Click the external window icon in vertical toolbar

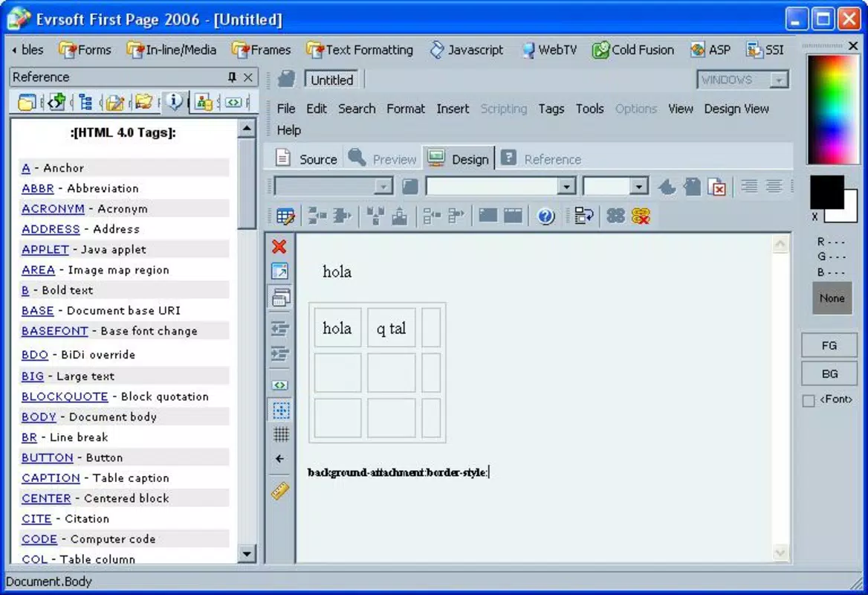[x=280, y=271]
